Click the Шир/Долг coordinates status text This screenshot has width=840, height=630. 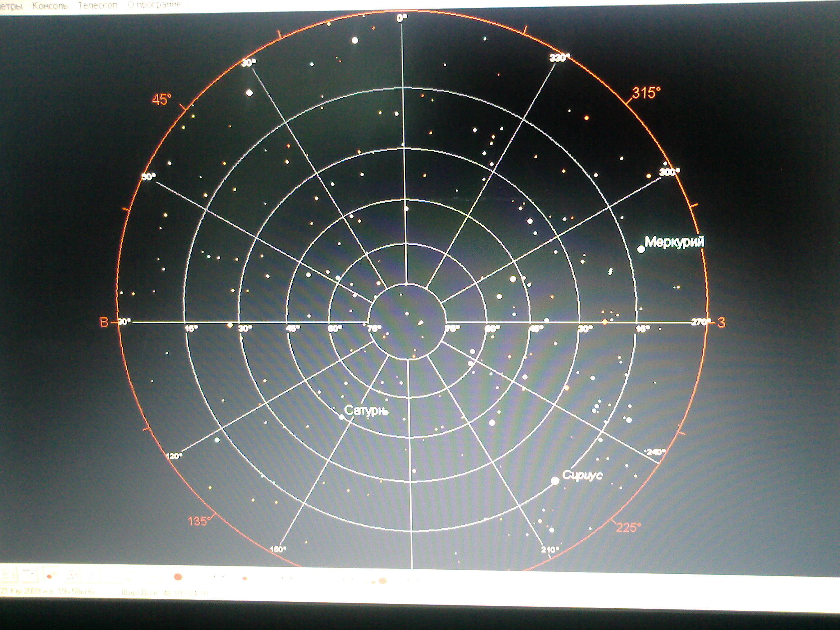pyautogui.click(x=165, y=593)
